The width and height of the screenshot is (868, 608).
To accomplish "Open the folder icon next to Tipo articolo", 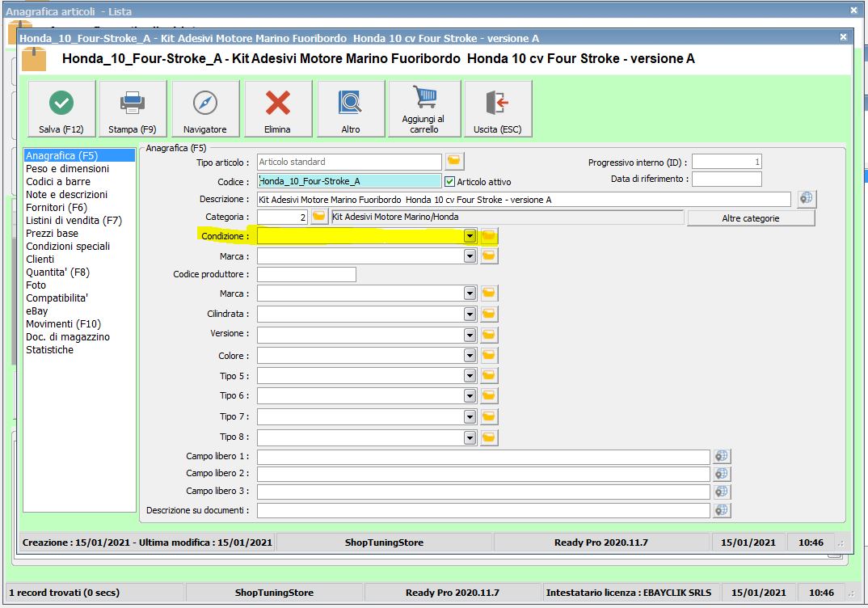I will (x=454, y=161).
